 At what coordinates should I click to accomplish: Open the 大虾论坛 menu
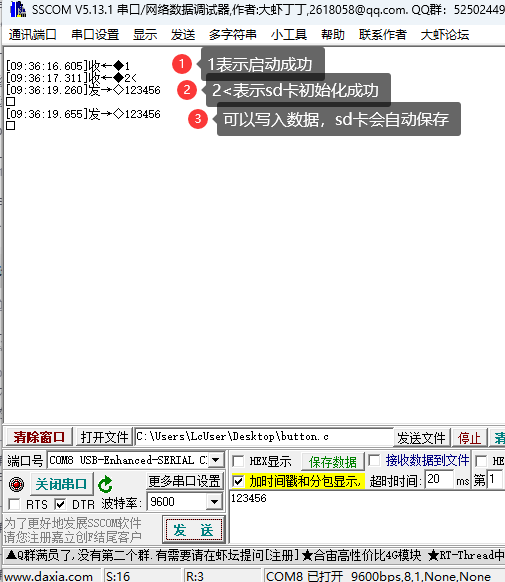pos(445,35)
